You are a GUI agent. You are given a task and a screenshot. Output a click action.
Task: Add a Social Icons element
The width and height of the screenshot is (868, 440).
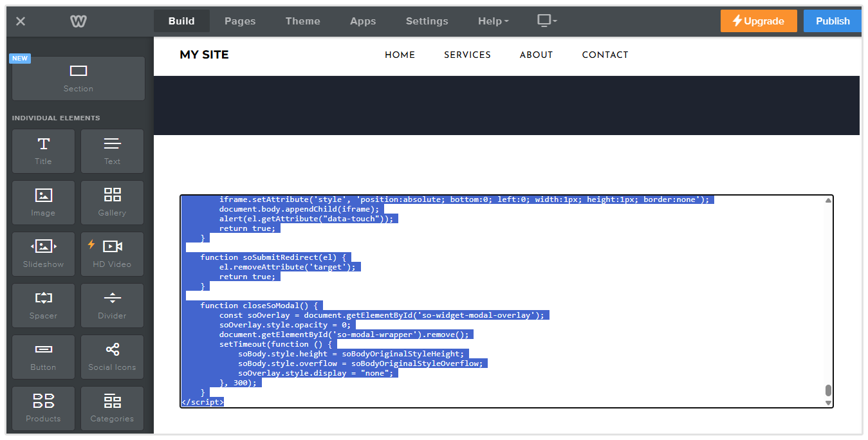pos(112,356)
